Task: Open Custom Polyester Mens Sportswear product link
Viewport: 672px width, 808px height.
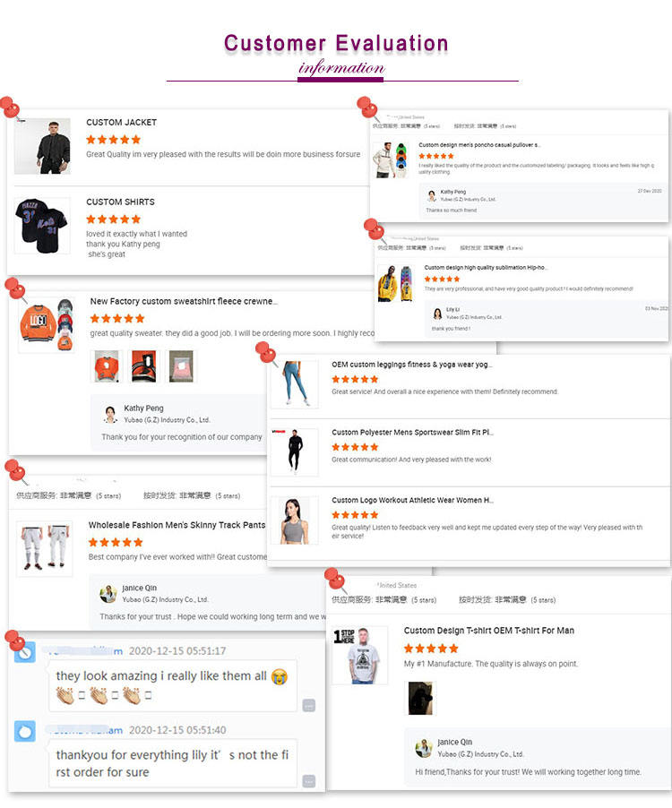Action: pyautogui.click(x=412, y=433)
